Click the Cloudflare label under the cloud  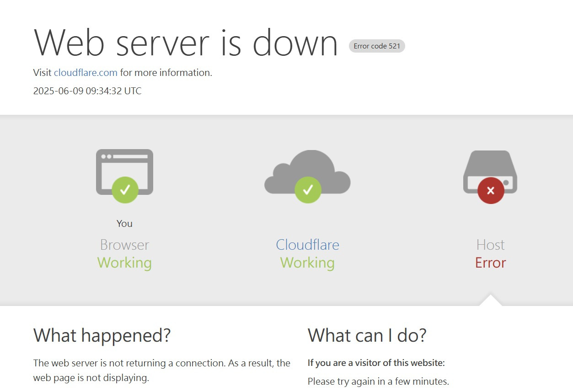(x=307, y=245)
